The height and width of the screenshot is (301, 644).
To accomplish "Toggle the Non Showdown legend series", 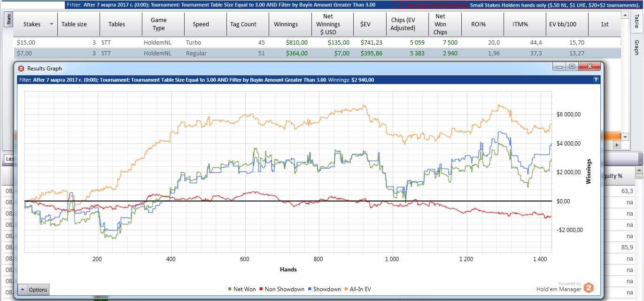I will (x=283, y=289).
